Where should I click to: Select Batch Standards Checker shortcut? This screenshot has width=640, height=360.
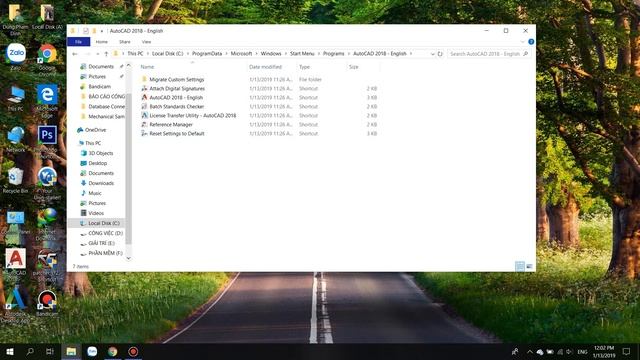(x=176, y=107)
